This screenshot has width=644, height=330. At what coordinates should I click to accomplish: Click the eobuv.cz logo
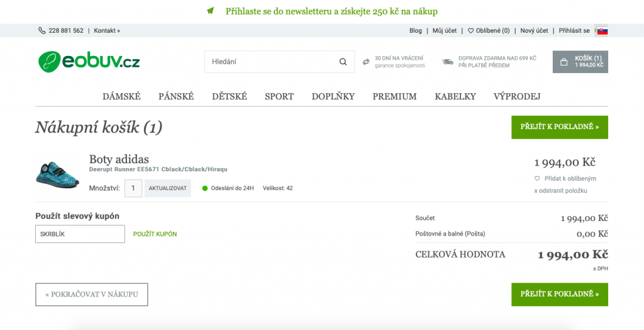pos(89,62)
